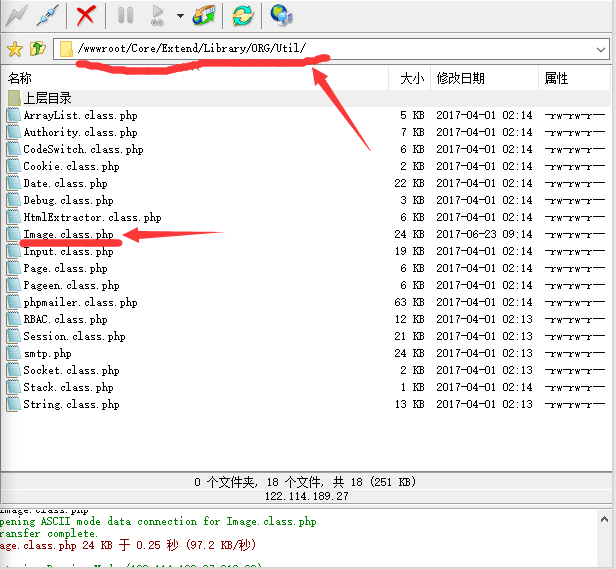Click the bookmark star icon
The height and width of the screenshot is (569, 616).
click(x=14, y=48)
